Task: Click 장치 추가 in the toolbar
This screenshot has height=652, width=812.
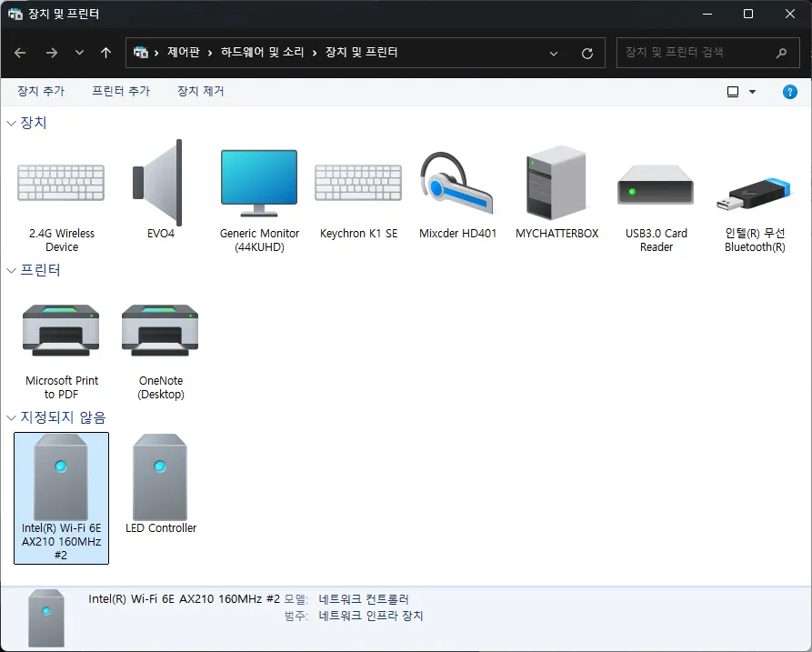Action: pyautogui.click(x=40, y=92)
